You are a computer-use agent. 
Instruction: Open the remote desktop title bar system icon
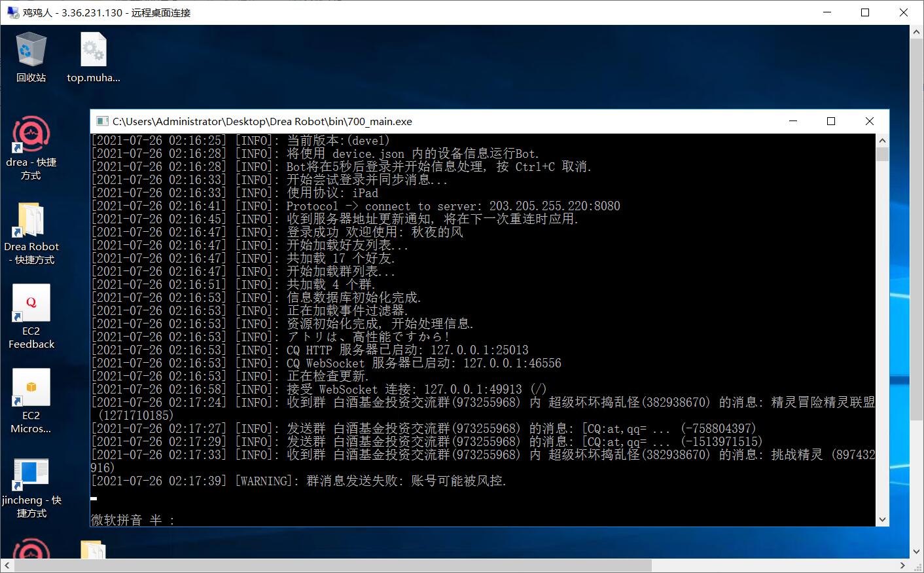[x=11, y=12]
